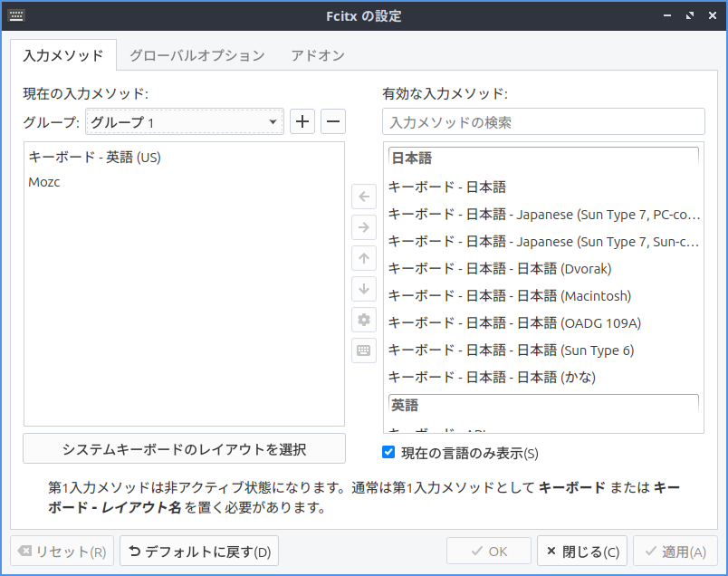Toggle 現在の言語のみ表示 checkbox
The image size is (728, 576).
[x=388, y=452]
